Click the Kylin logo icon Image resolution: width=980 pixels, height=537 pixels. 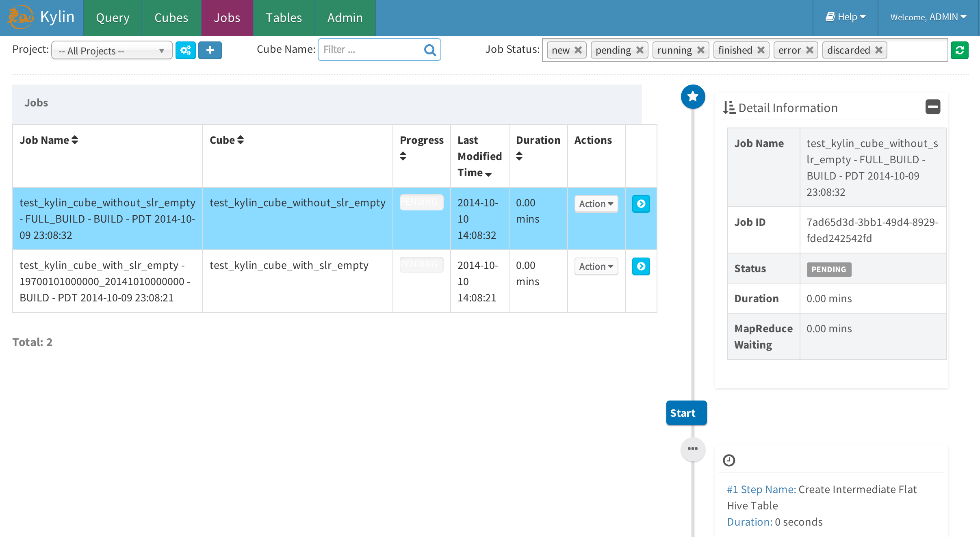tap(20, 17)
